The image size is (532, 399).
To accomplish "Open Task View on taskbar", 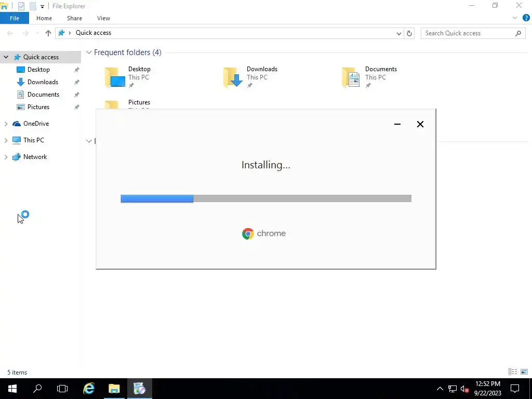I will coord(62,389).
